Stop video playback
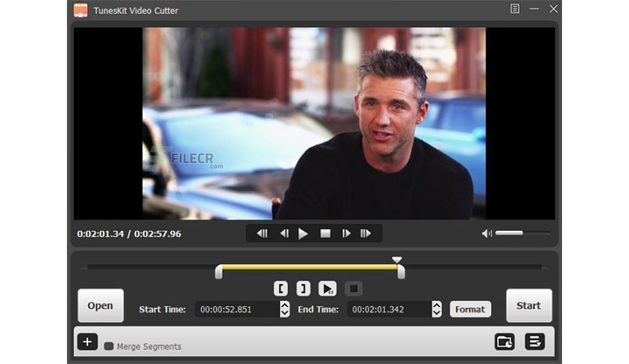The height and width of the screenshot is (364, 629). (325, 233)
